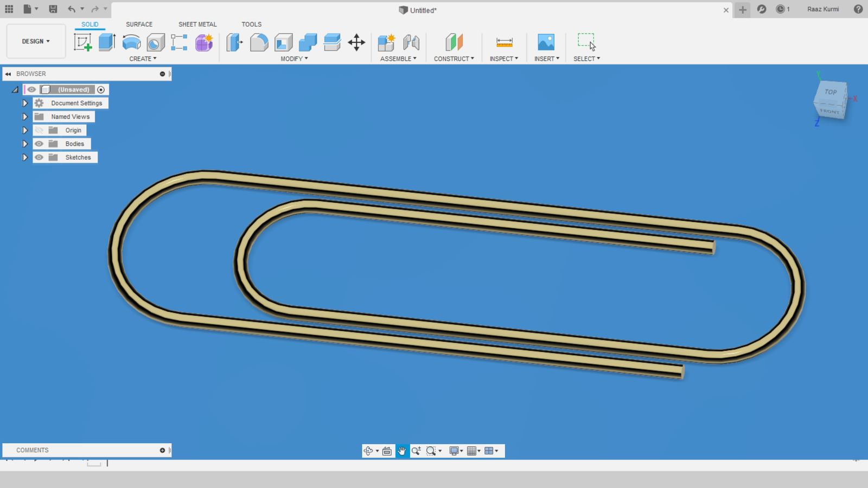Select the Hole tool

pos(156,42)
